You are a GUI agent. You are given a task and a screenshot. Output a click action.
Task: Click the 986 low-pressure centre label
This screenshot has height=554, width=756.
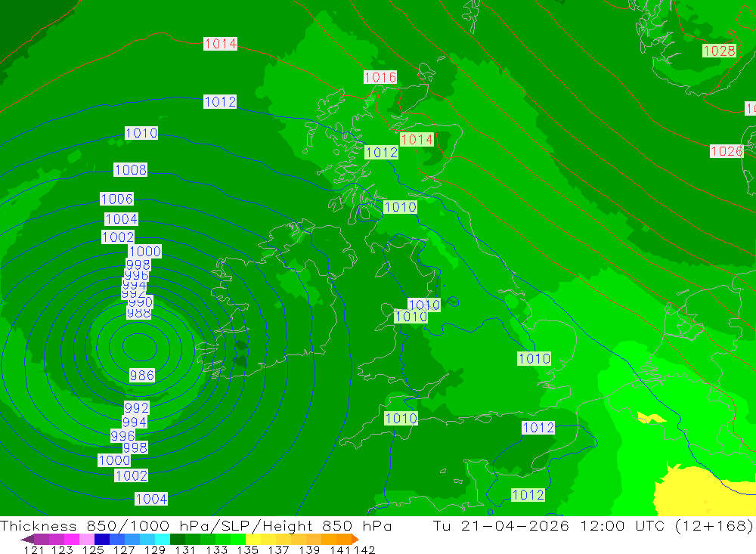point(142,375)
